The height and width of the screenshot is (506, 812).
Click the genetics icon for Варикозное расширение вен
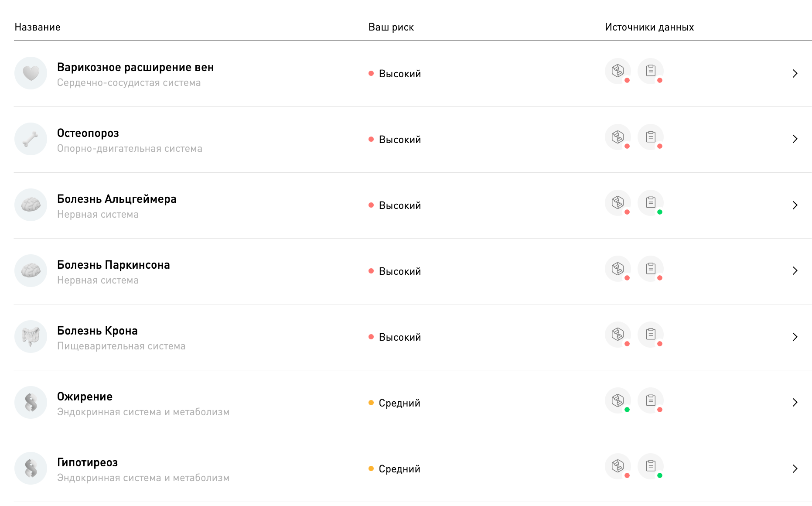[x=618, y=71]
